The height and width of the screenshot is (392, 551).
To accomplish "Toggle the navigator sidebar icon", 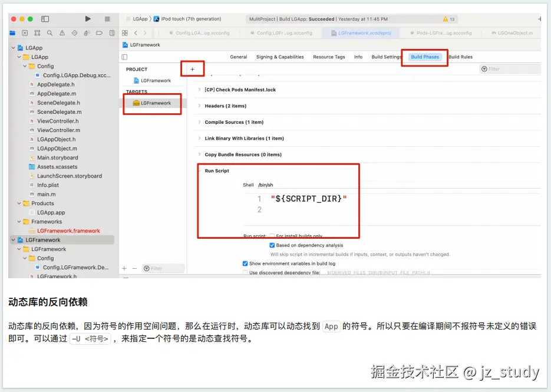I will coord(45,19).
